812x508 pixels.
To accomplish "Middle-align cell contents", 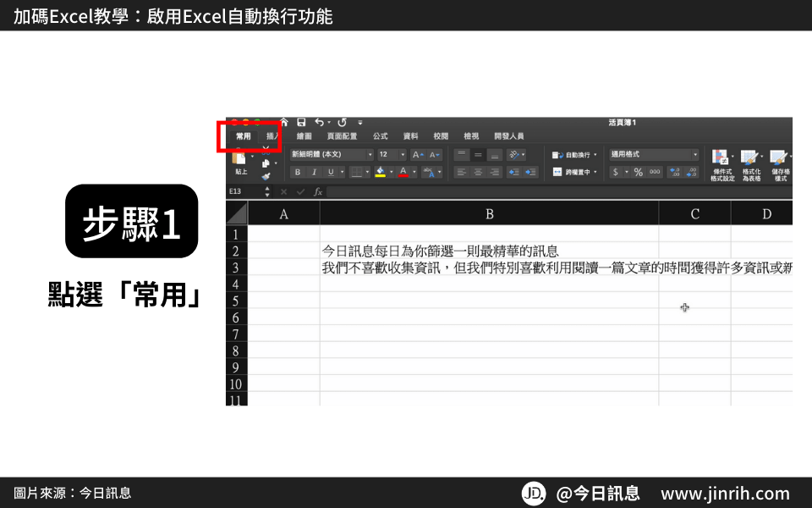I will coord(478,154).
